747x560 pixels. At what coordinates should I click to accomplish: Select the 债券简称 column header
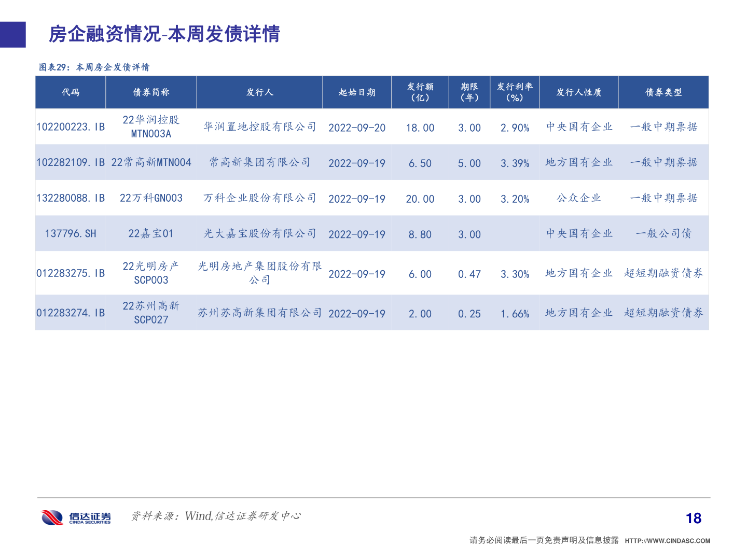pos(151,92)
